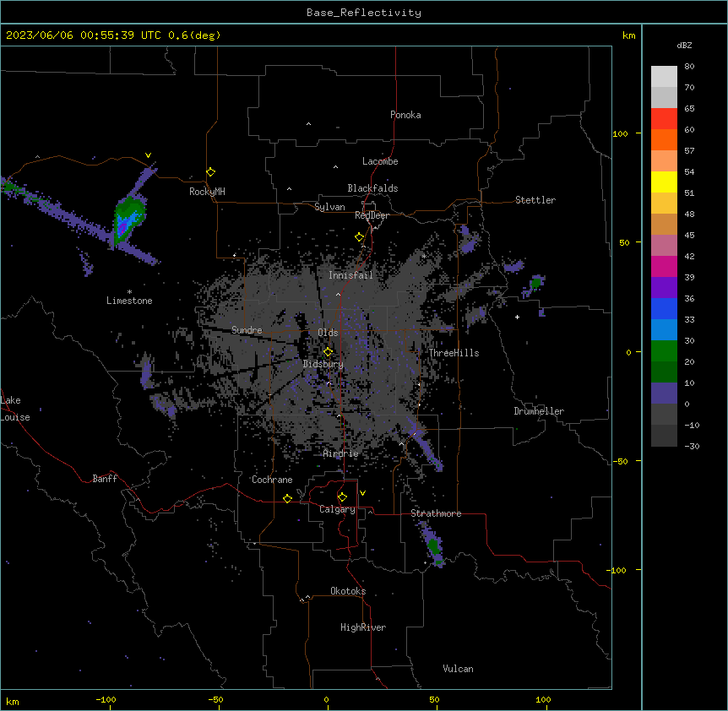The width and height of the screenshot is (728, 711).
Task: Click the Sundre city label
Action: (247, 330)
